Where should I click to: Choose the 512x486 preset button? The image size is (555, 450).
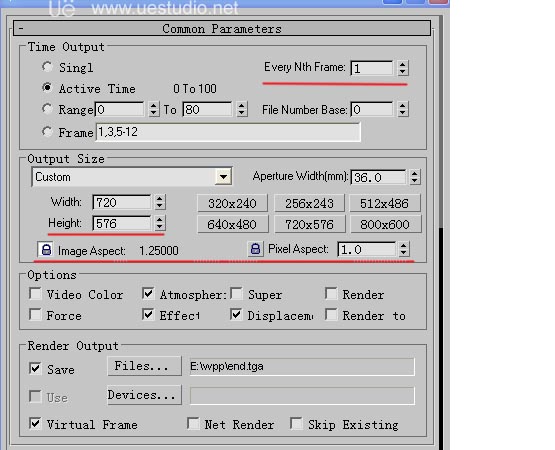pyautogui.click(x=385, y=203)
